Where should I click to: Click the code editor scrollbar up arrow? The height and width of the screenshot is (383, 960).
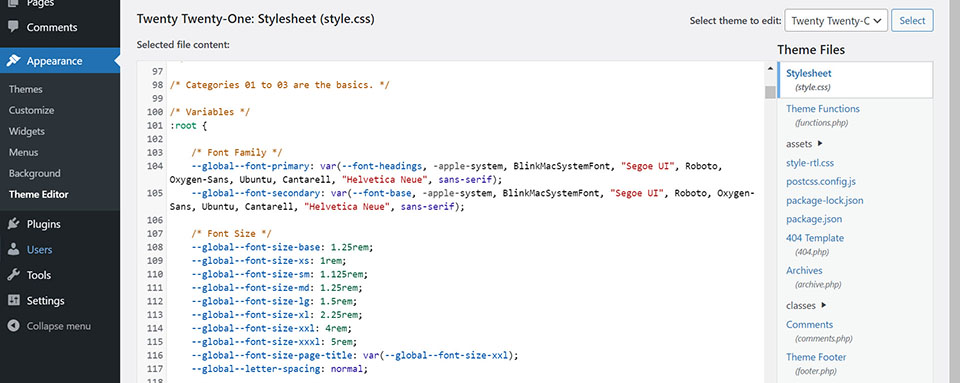pyautogui.click(x=770, y=69)
